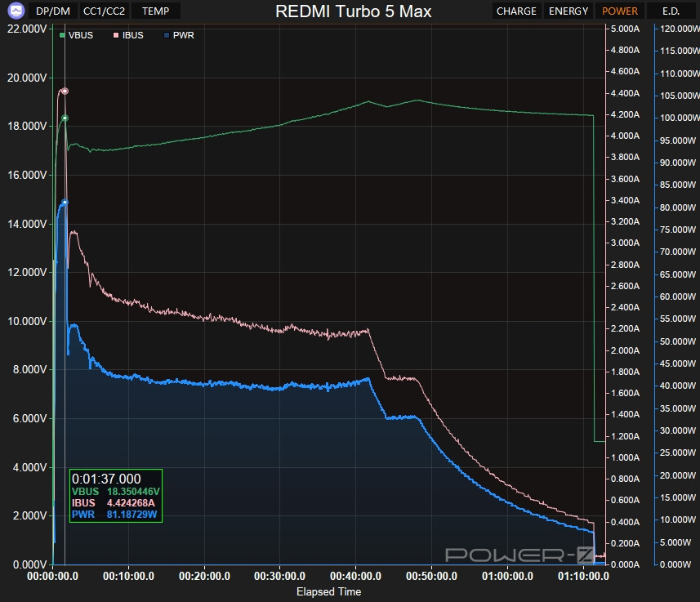Click the 1.000A current axis label

[x=625, y=457]
